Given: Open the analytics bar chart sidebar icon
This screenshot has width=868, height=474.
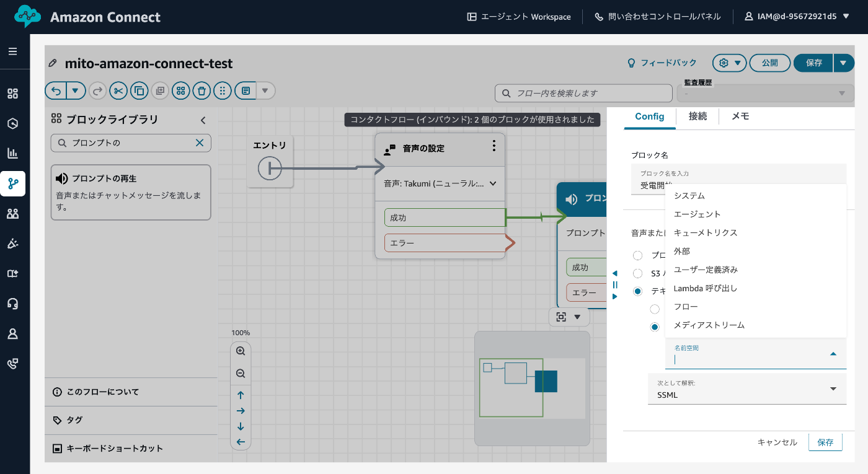Looking at the screenshot, I should coord(12,153).
